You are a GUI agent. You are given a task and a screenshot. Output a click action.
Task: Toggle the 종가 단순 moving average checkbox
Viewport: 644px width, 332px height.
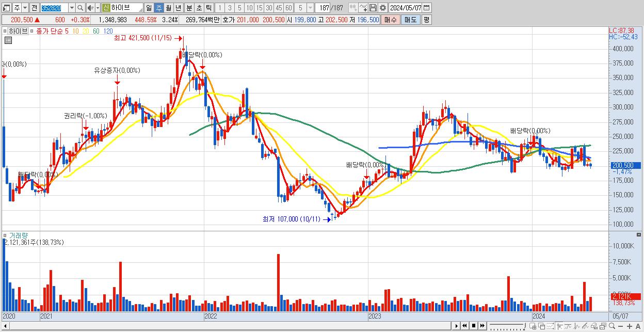click(32, 31)
